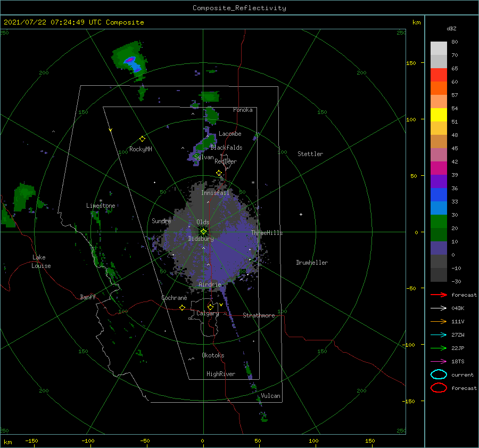Click the 20 dBZ green color swatch
Viewport: 479px width, 448px height.
(439, 234)
